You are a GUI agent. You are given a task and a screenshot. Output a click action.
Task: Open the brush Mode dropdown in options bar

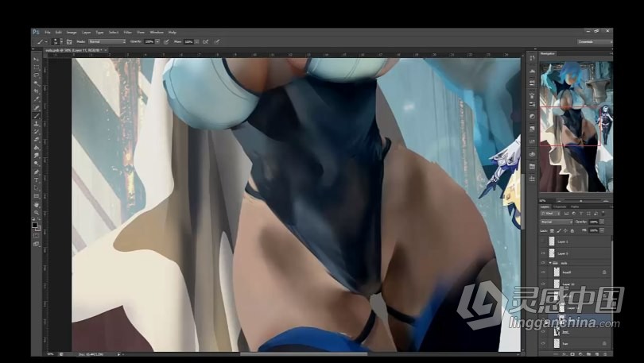tap(107, 41)
